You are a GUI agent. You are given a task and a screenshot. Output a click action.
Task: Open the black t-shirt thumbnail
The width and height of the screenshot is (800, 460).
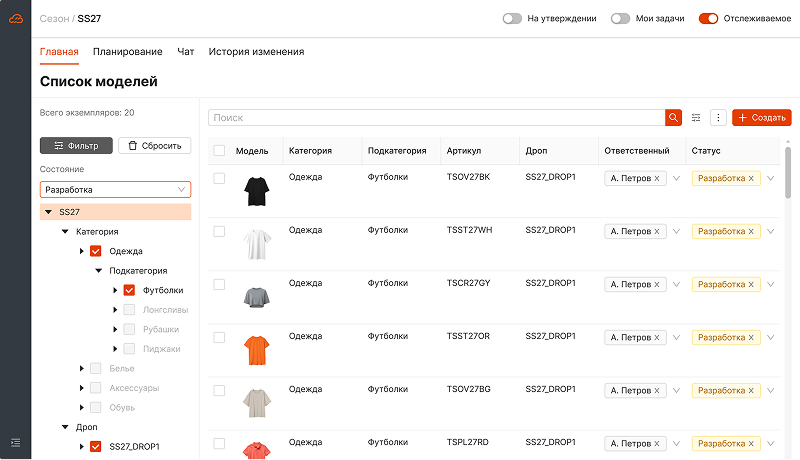click(257, 191)
